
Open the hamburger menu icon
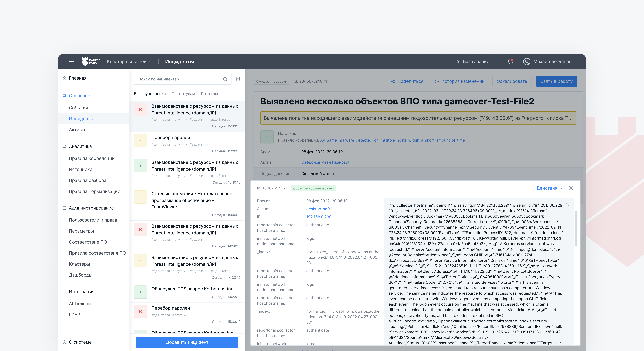point(71,62)
